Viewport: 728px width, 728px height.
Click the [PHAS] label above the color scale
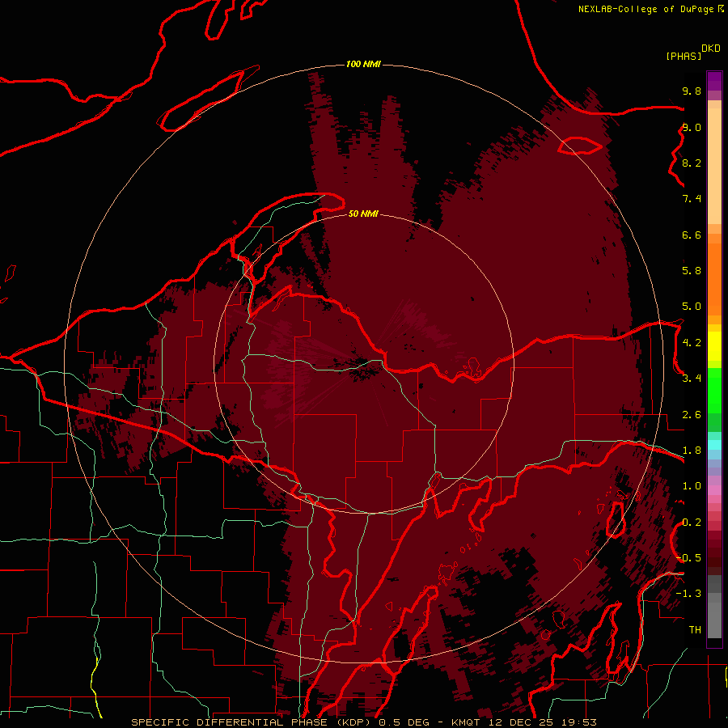coord(684,56)
